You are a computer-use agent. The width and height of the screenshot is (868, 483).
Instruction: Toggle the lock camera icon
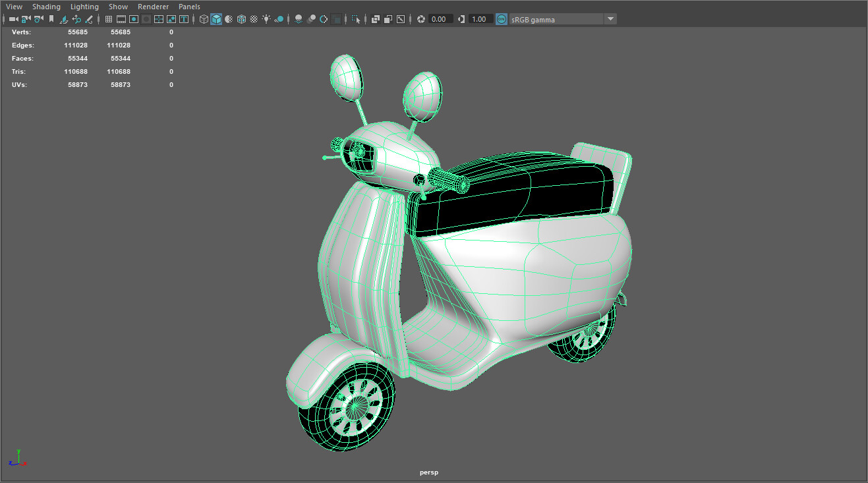pos(26,19)
